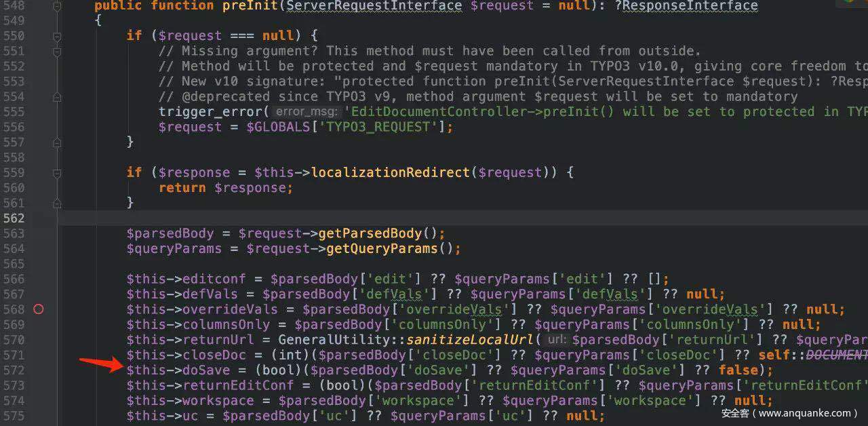Click the fold end marker on line 561
Screen dimensions: 868x426
tap(57, 203)
